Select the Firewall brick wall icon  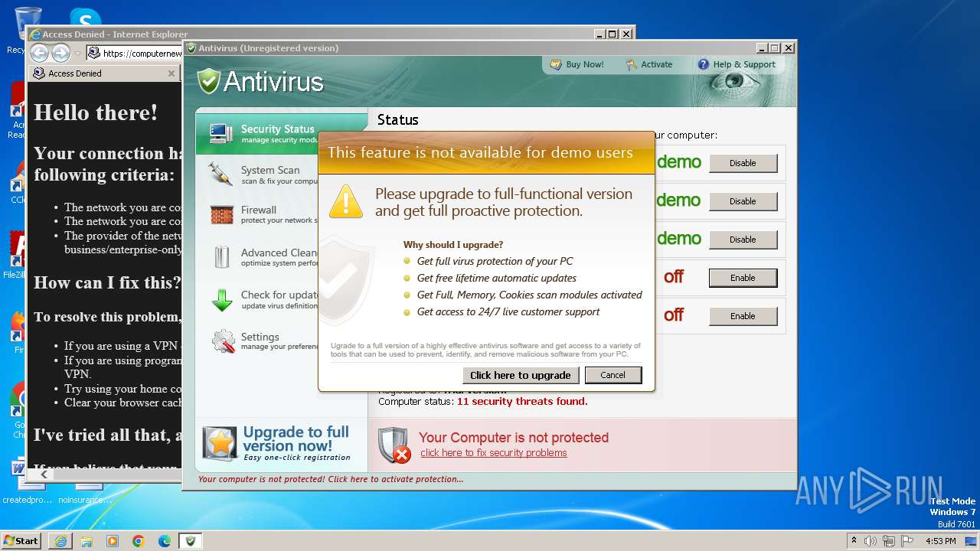(221, 214)
